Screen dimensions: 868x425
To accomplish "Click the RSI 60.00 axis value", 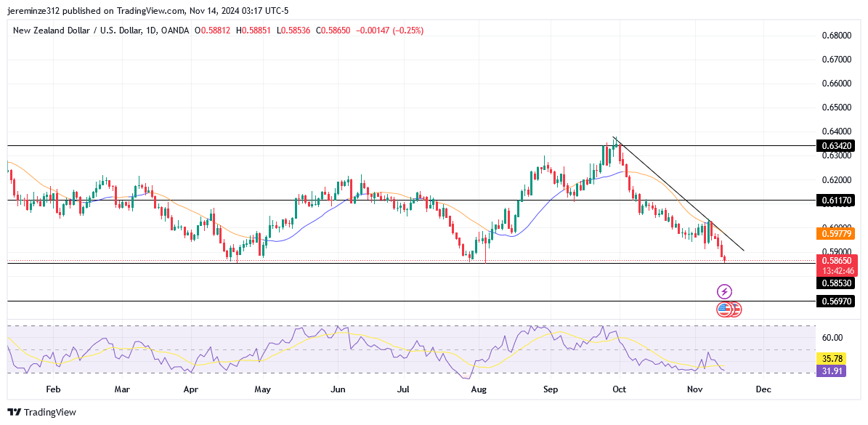I will [x=832, y=338].
